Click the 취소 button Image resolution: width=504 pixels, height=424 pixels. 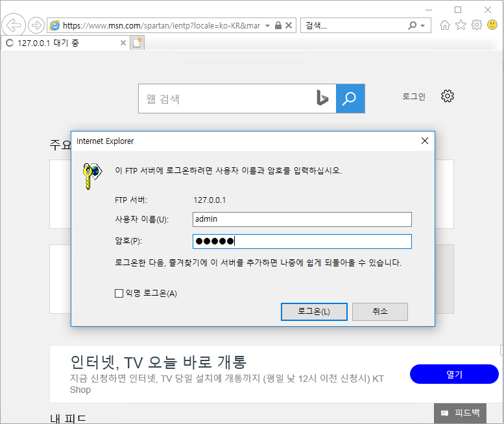380,312
